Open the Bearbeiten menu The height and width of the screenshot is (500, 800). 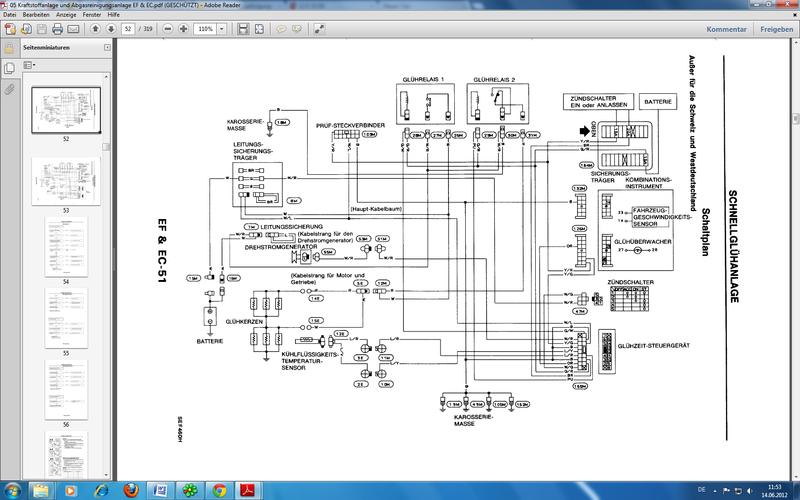click(34, 17)
